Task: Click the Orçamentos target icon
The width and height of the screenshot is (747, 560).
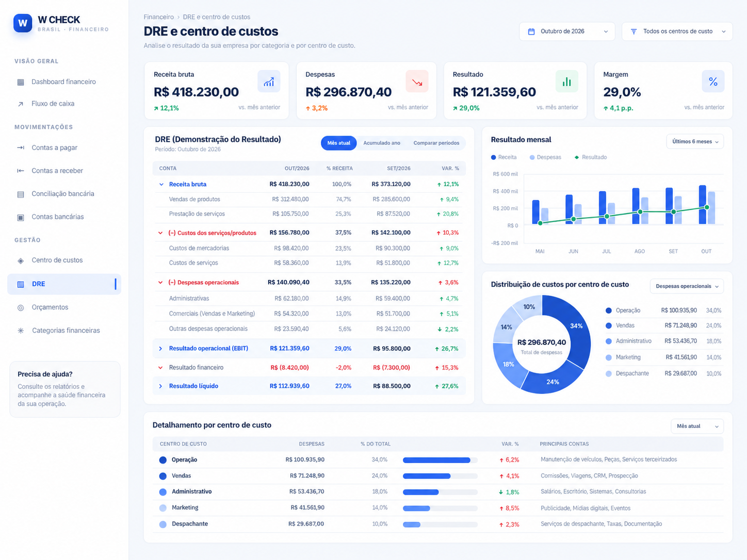Action: [21, 307]
